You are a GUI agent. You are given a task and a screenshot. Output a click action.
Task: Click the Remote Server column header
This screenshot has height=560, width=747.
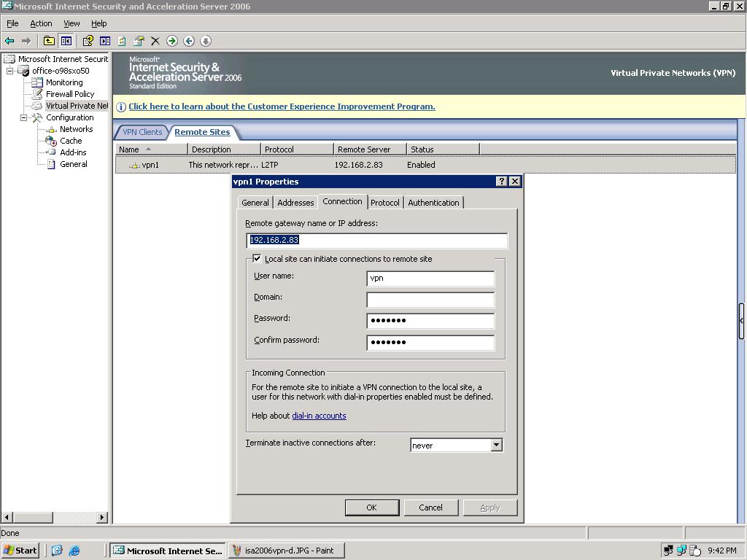(370, 149)
